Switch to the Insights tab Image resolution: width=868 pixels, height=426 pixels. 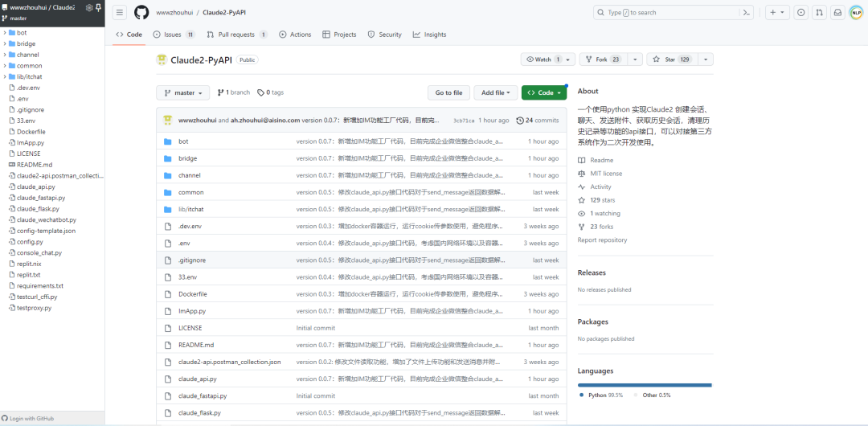(x=429, y=35)
